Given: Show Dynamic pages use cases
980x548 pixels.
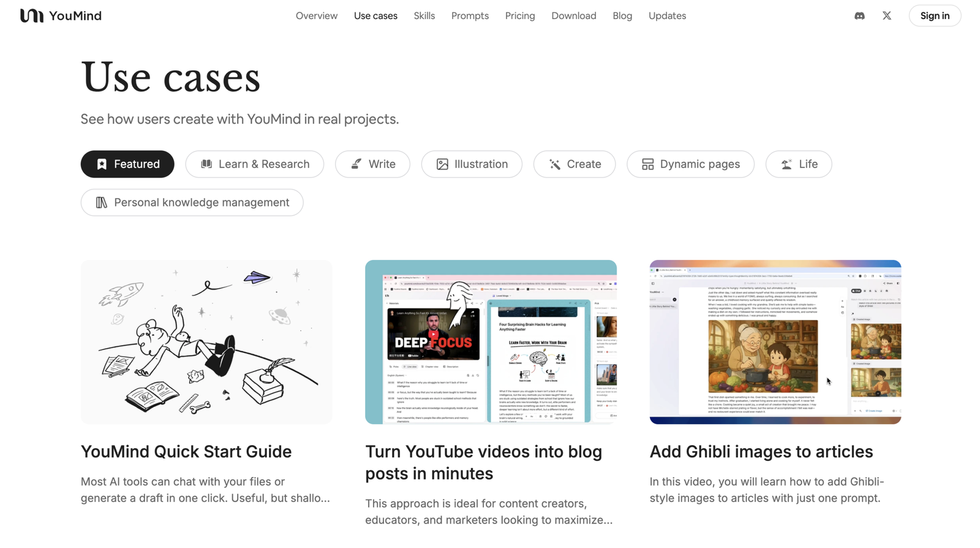Looking at the screenshot, I should point(690,164).
